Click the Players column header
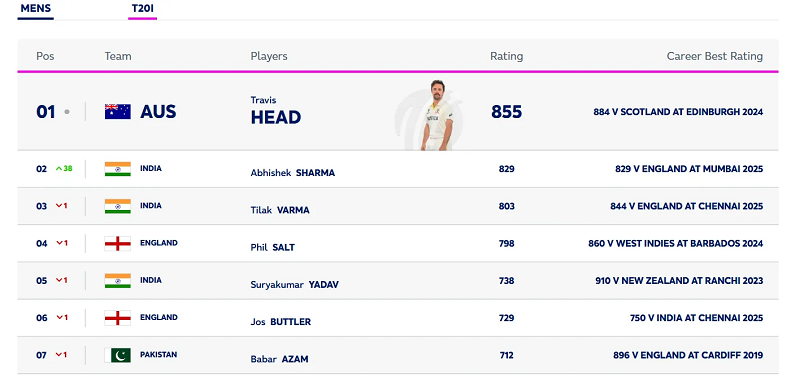This screenshot has height=381, width=800. coord(269,56)
